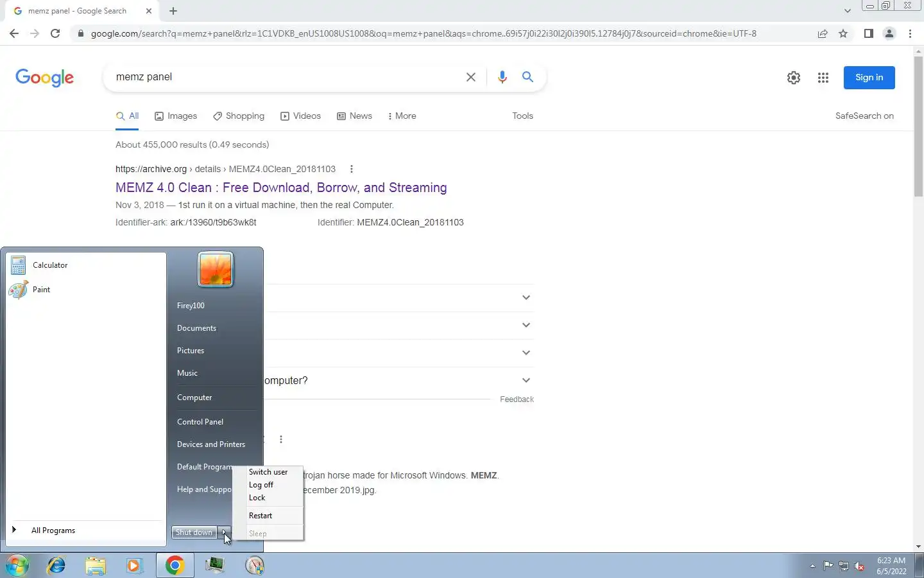The height and width of the screenshot is (578, 924).
Task: Show hidden tray icons arrow
Action: (x=812, y=566)
